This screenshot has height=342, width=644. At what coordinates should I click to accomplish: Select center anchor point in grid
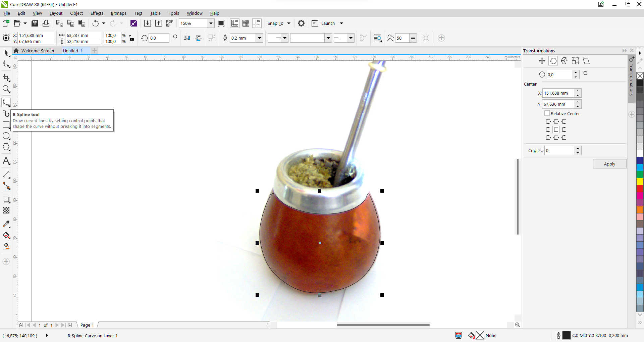click(x=556, y=130)
